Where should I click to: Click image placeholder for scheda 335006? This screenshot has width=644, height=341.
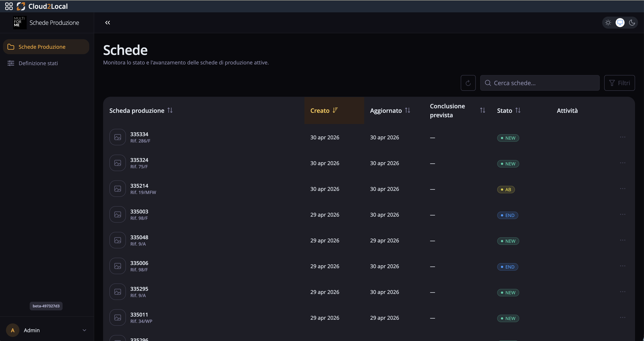pos(117,266)
